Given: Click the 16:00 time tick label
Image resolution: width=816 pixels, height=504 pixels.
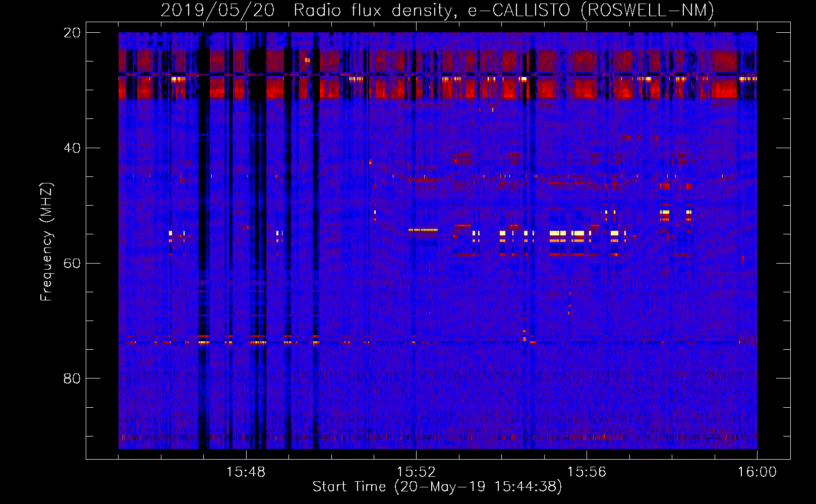Looking at the screenshot, I should point(757,472).
